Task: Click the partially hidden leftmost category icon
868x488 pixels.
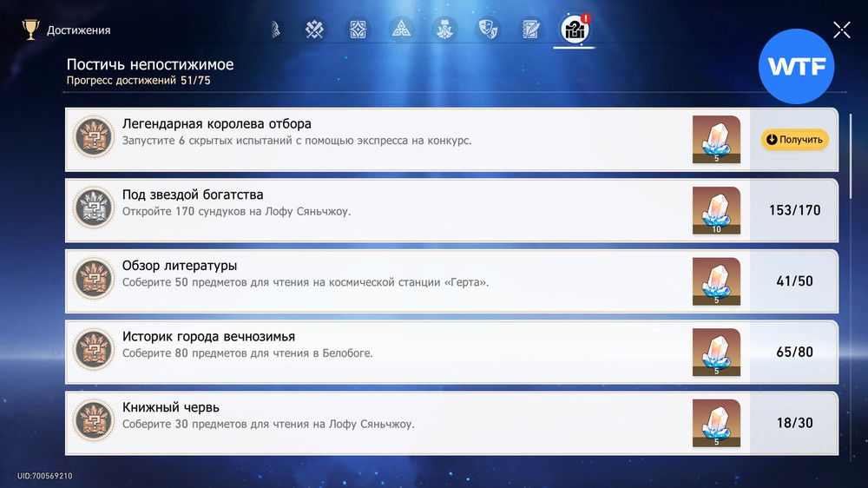Action: (276, 30)
